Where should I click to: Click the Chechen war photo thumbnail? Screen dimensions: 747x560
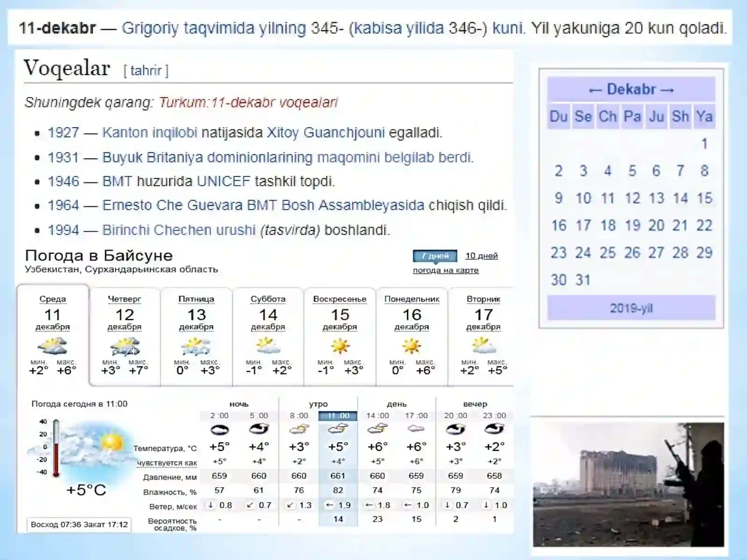point(628,484)
